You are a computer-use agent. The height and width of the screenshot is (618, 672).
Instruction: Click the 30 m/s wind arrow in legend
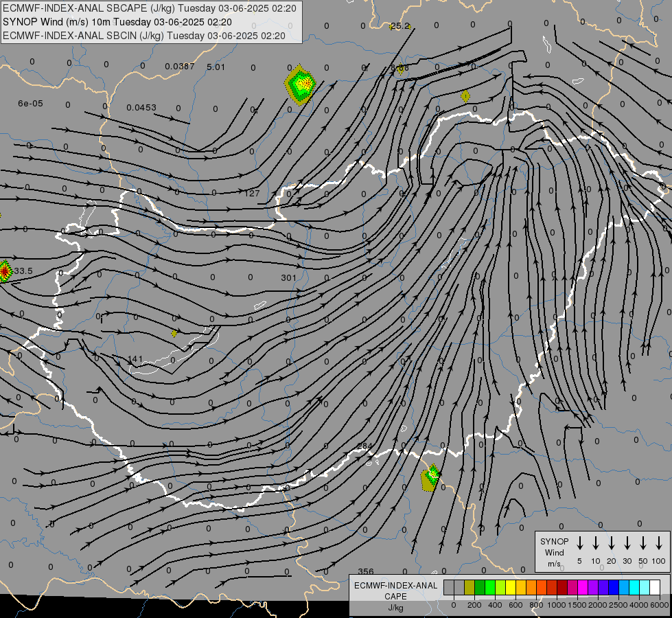(x=627, y=543)
